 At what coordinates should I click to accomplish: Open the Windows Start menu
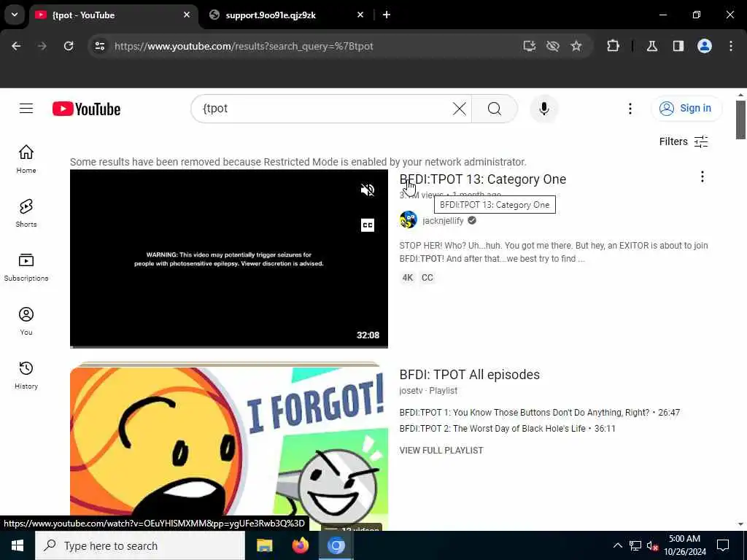[18, 545]
